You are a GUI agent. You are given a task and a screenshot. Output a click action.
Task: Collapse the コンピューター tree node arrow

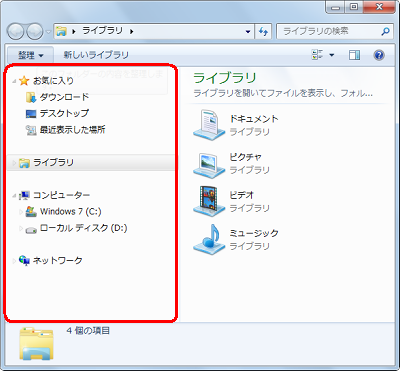click(14, 196)
